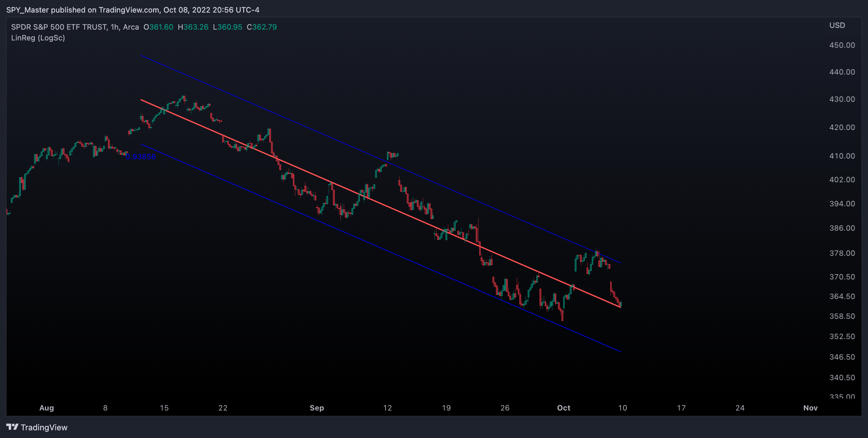Click the 352.50 price axis label
The image size is (868, 438).
[842, 337]
